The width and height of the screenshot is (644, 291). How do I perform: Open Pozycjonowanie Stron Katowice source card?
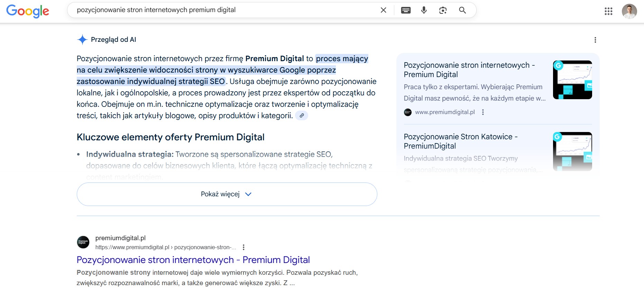(460, 141)
